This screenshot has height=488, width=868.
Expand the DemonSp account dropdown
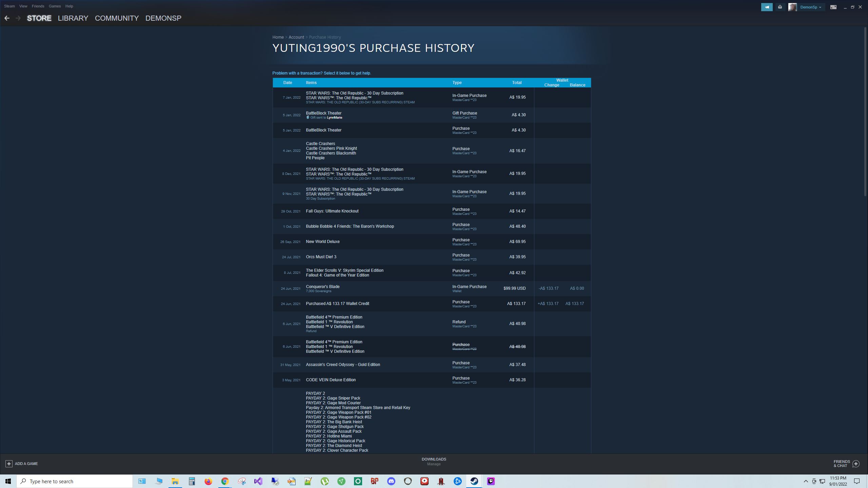(810, 7)
